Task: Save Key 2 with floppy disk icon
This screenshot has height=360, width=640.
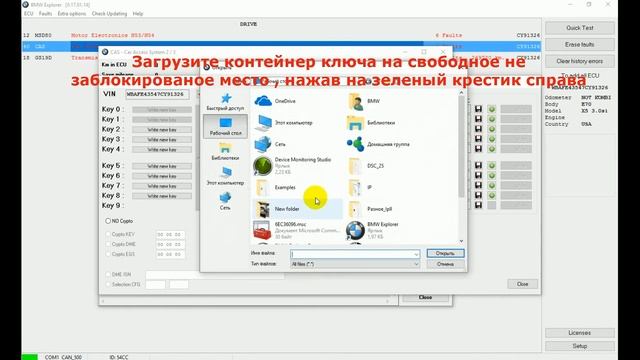Action: 478,129
